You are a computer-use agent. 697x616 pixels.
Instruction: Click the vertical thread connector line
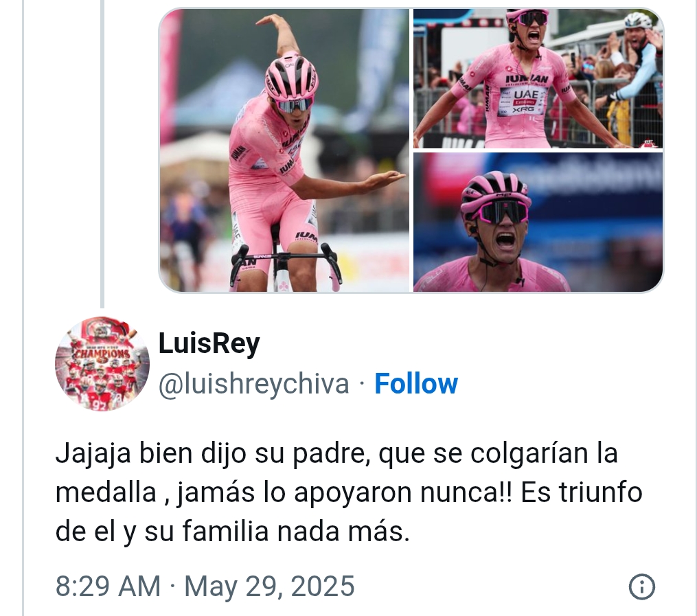102,153
